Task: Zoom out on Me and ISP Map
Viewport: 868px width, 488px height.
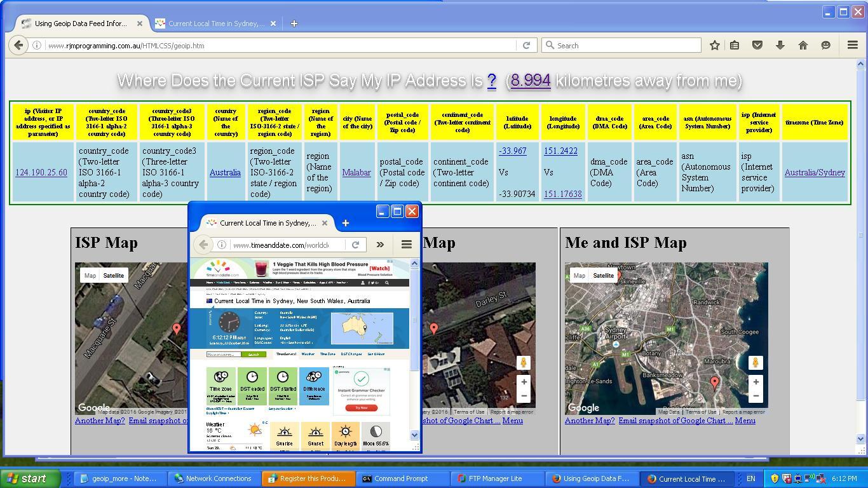Action: (x=756, y=396)
